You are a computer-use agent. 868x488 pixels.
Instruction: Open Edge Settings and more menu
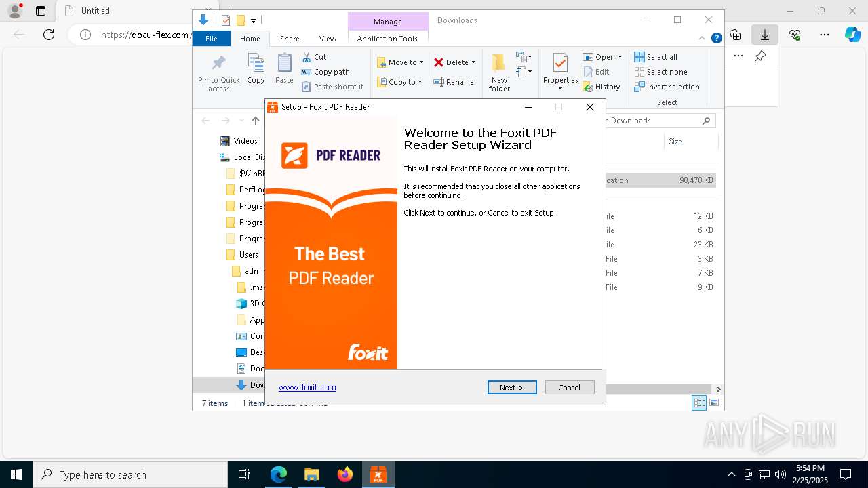pos(825,35)
